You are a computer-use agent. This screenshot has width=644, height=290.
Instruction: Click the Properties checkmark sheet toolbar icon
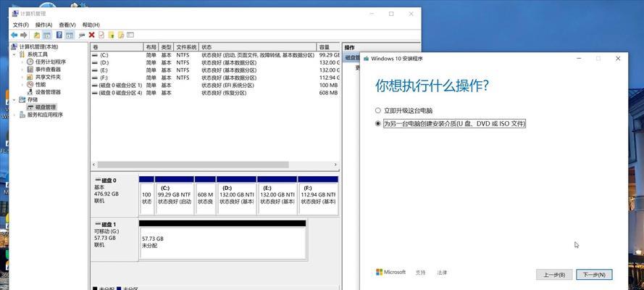click(101, 36)
